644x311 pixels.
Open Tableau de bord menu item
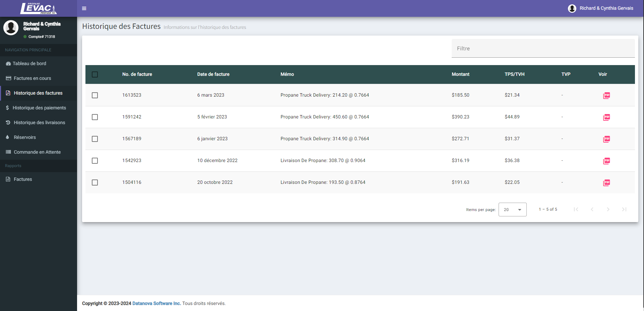(39, 63)
